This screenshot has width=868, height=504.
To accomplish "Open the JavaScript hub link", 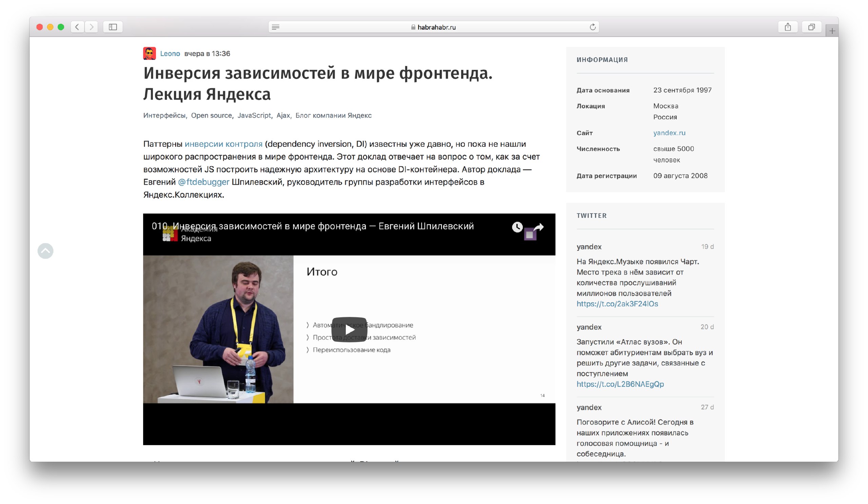I will click(254, 115).
